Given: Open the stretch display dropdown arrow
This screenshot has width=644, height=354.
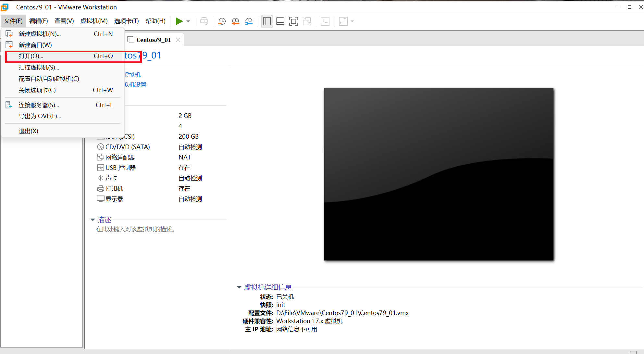Looking at the screenshot, I should (352, 21).
